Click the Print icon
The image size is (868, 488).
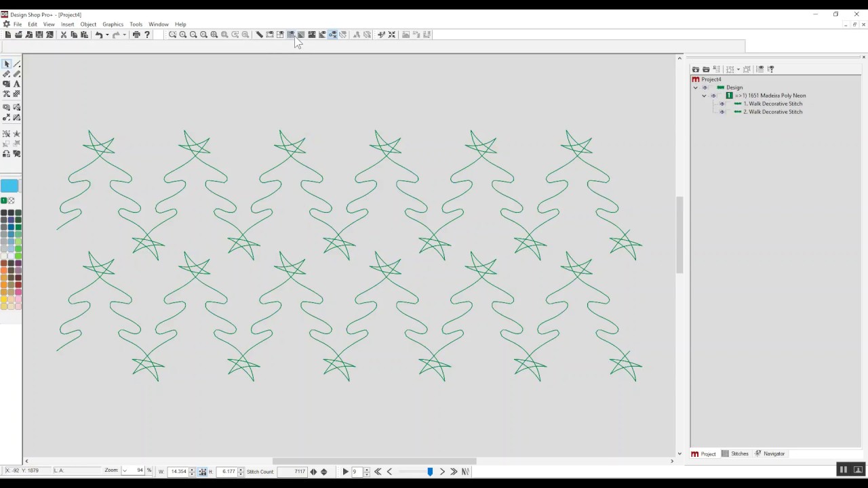click(136, 35)
